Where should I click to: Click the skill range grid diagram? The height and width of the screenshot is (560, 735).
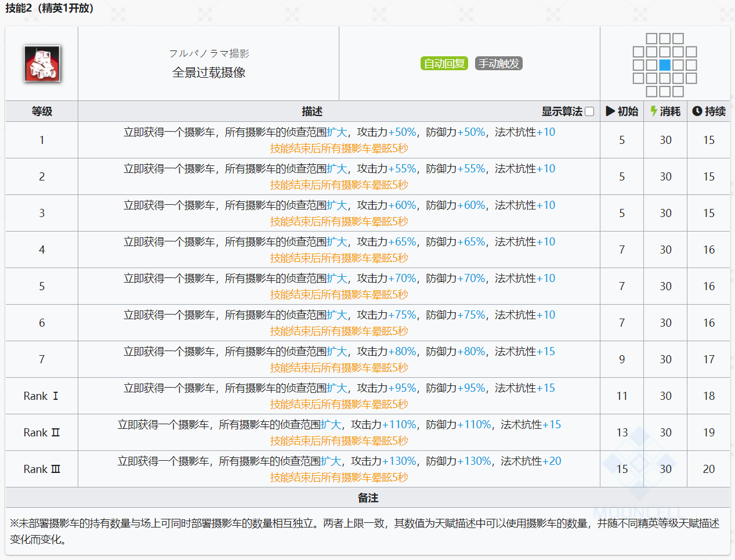[x=665, y=64]
